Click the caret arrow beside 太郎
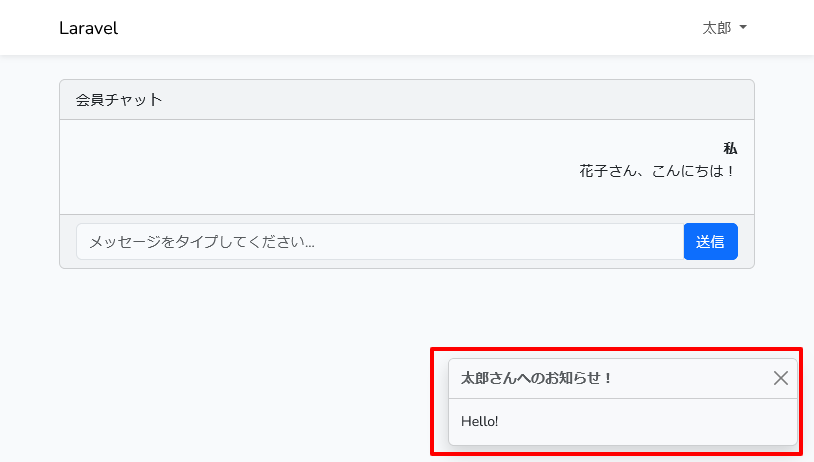 [742, 28]
